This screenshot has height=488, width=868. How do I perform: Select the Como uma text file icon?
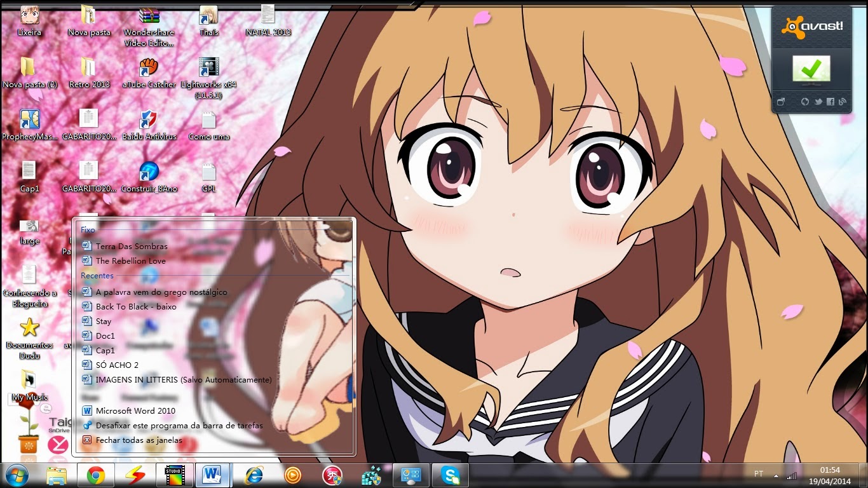[208, 125]
